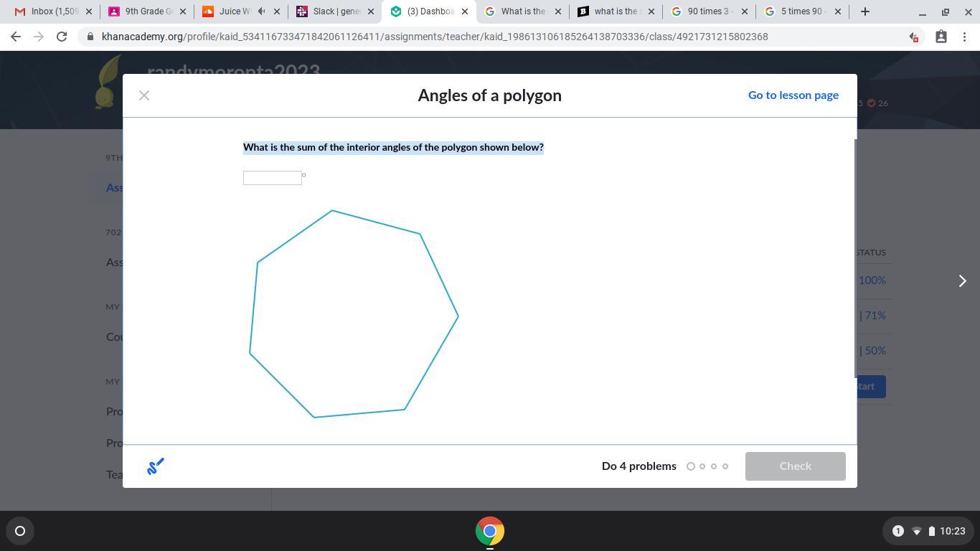980x551 pixels.
Task: Restore down the Chrome window
Action: 946,11
